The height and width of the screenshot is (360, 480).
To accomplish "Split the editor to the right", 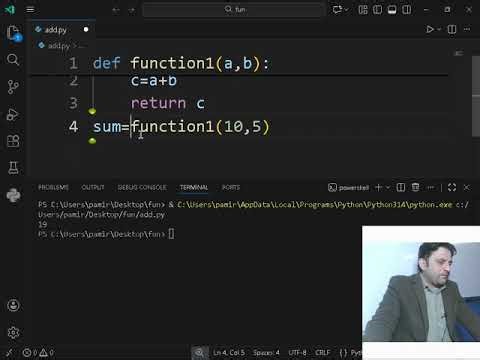I will [452, 29].
